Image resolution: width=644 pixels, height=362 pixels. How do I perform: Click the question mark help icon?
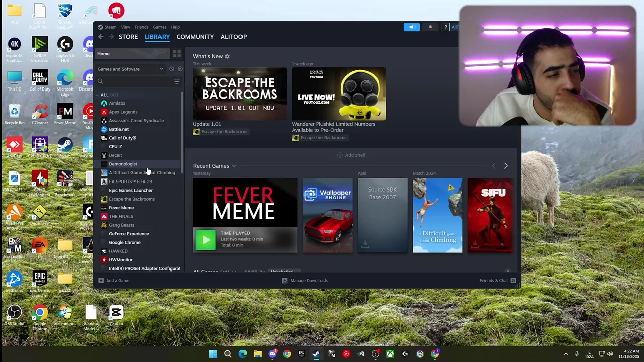click(446, 27)
